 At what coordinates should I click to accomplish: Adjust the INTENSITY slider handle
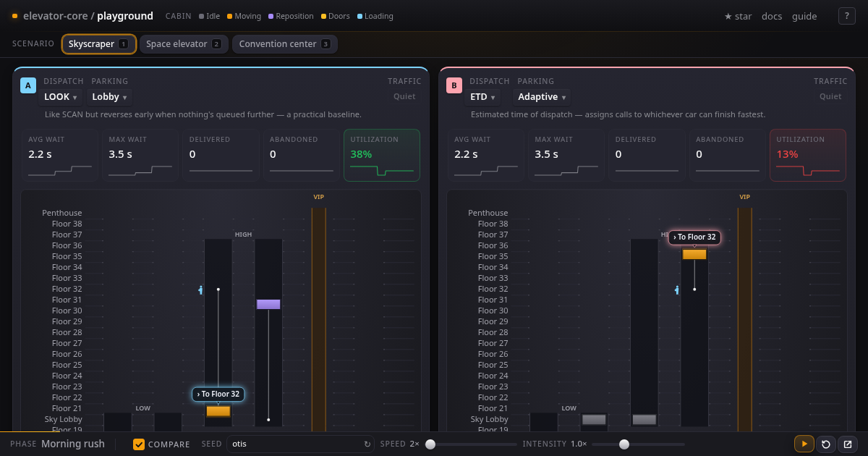[624, 444]
